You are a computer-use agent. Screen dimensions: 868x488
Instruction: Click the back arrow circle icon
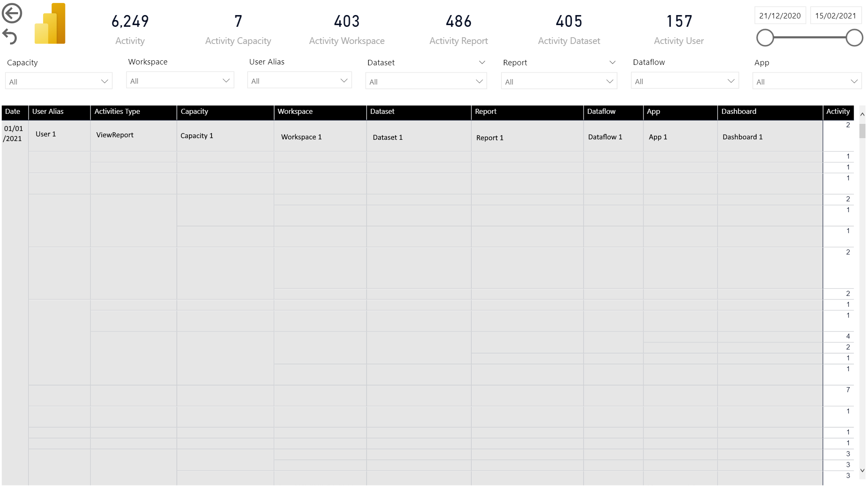pos(12,13)
